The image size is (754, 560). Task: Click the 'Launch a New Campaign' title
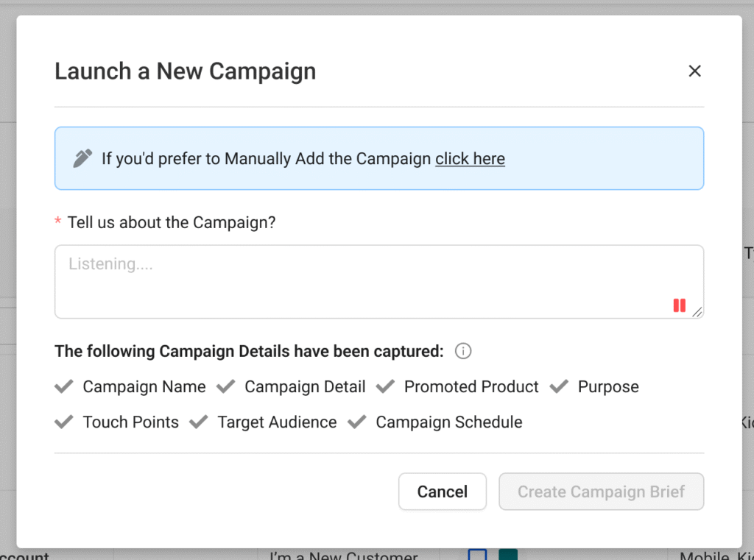(185, 71)
